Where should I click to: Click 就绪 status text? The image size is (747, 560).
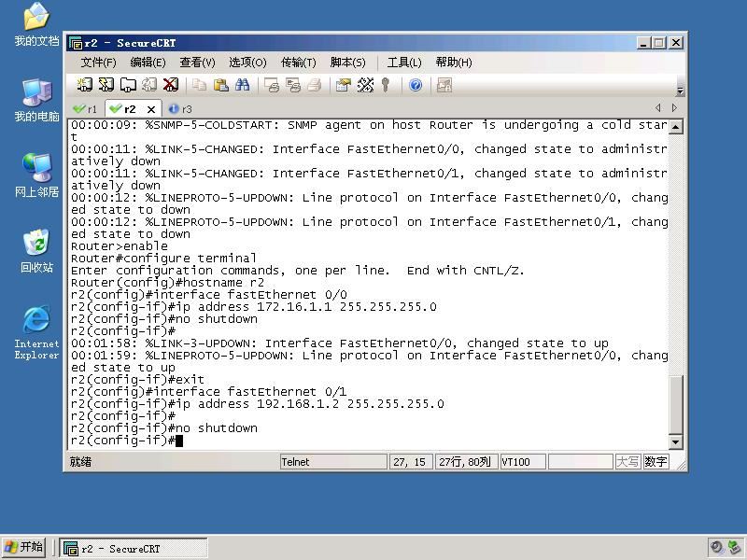80,461
